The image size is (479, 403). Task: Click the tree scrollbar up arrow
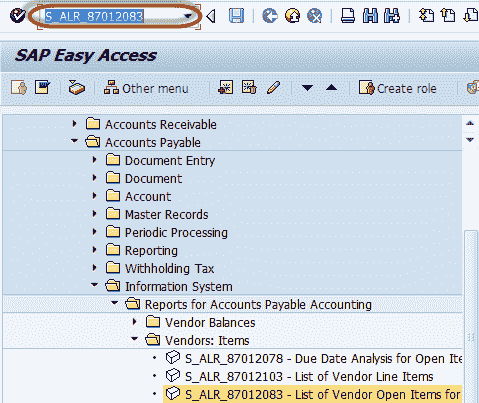click(470, 124)
